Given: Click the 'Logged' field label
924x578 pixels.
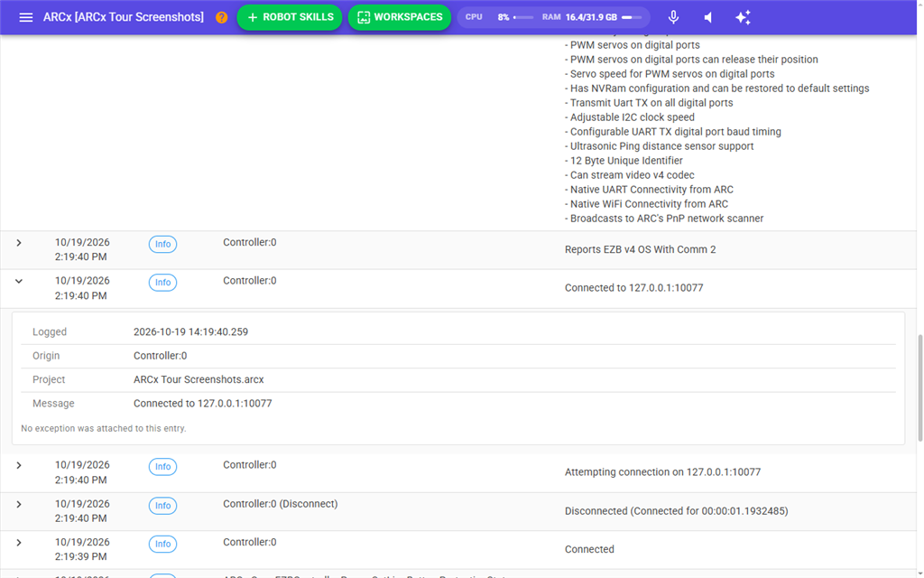Looking at the screenshot, I should [50, 332].
